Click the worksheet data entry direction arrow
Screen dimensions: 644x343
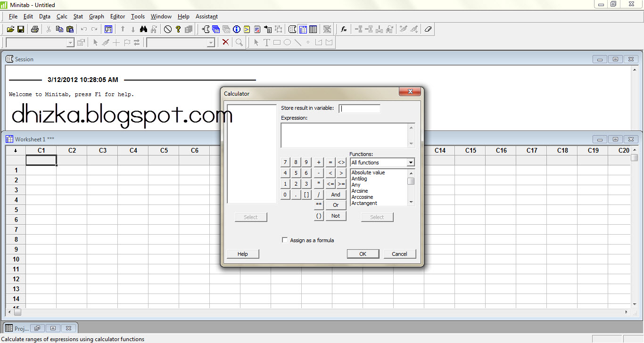coord(16,150)
